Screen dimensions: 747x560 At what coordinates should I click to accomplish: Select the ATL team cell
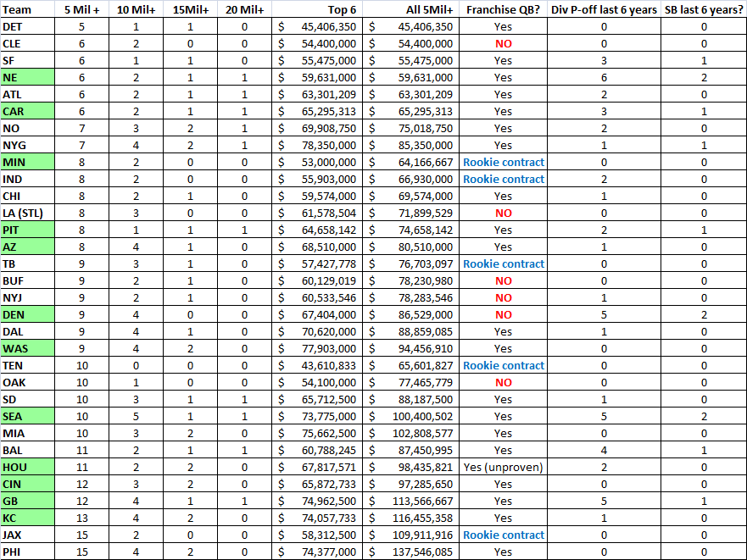(x=27, y=94)
